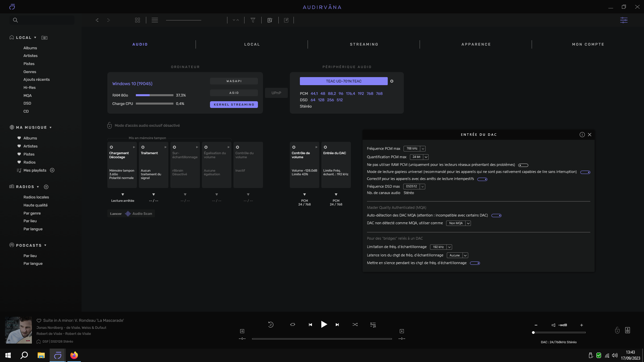The width and height of the screenshot is (644, 362).
Task: Click the replay history icon
Action: 271,324
